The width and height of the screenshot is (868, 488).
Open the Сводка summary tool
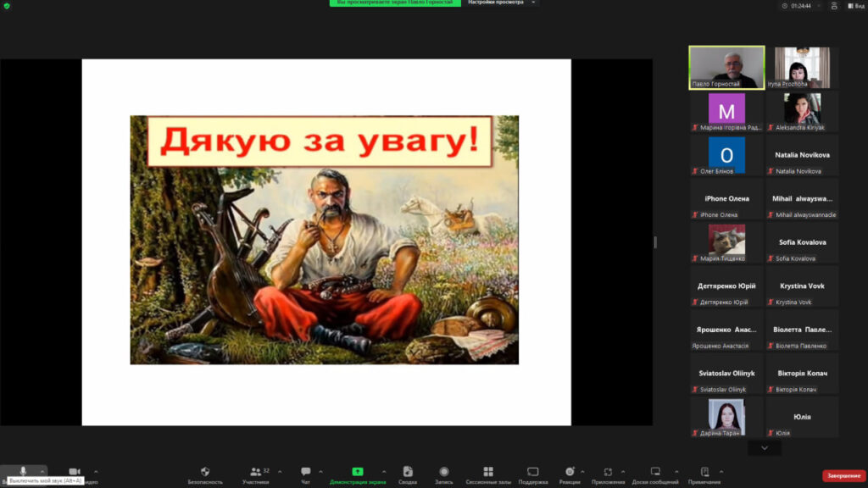click(x=408, y=472)
